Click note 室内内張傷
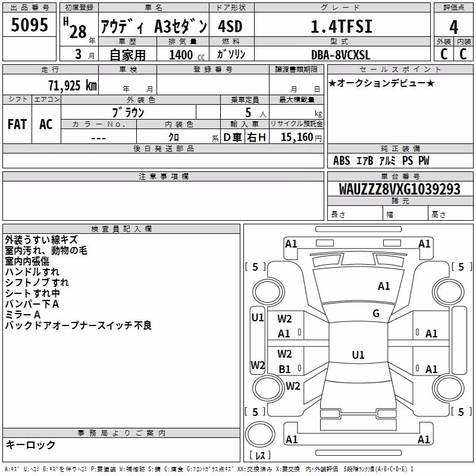 click(x=27, y=261)
